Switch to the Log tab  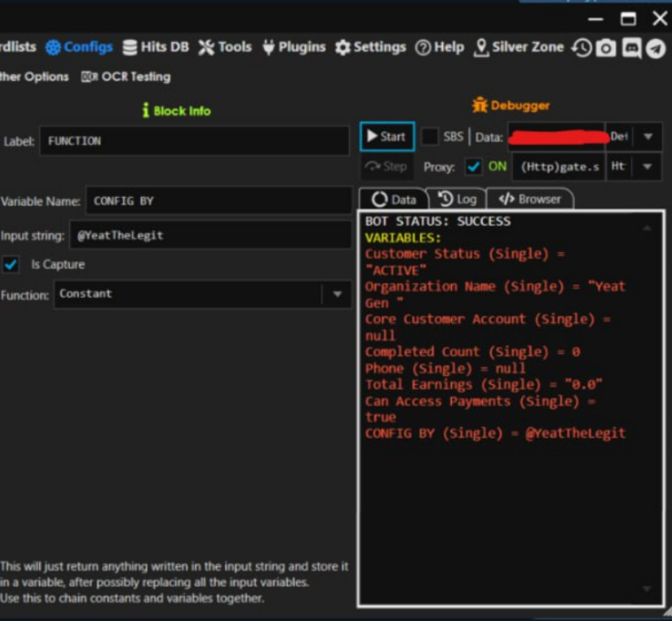coord(457,200)
